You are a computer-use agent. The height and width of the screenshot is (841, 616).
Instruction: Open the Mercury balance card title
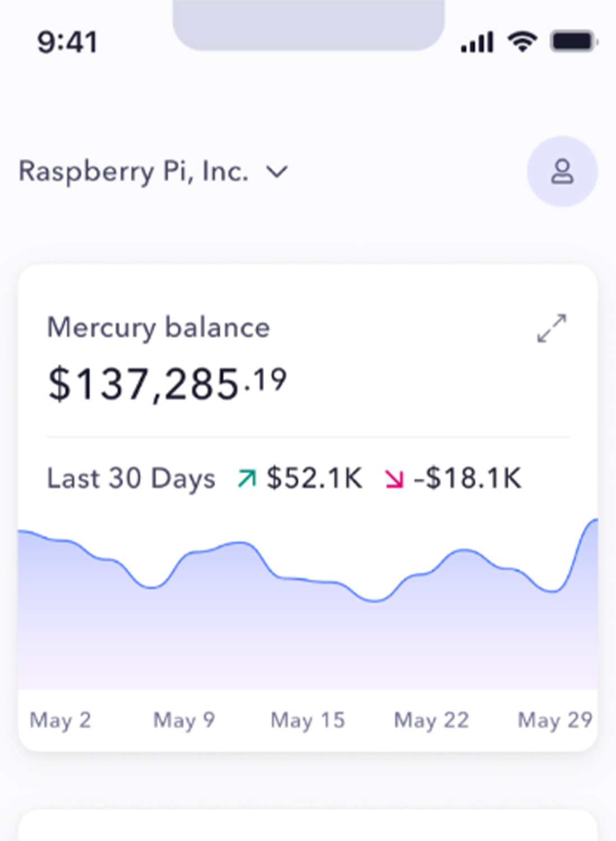tap(159, 328)
